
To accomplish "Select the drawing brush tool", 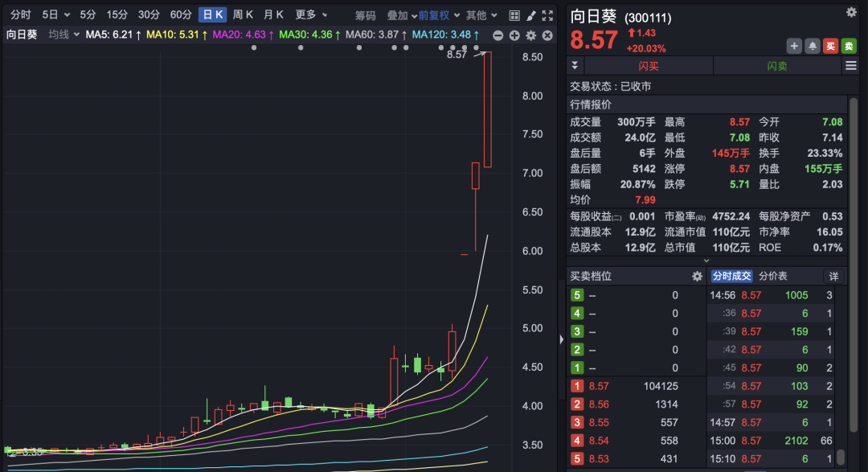I will pos(531,15).
